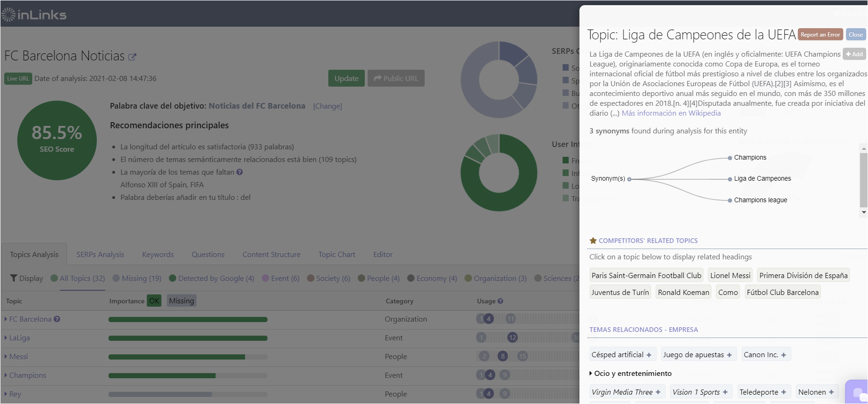Click the Report an Error button
868x404 pixels.
click(820, 34)
